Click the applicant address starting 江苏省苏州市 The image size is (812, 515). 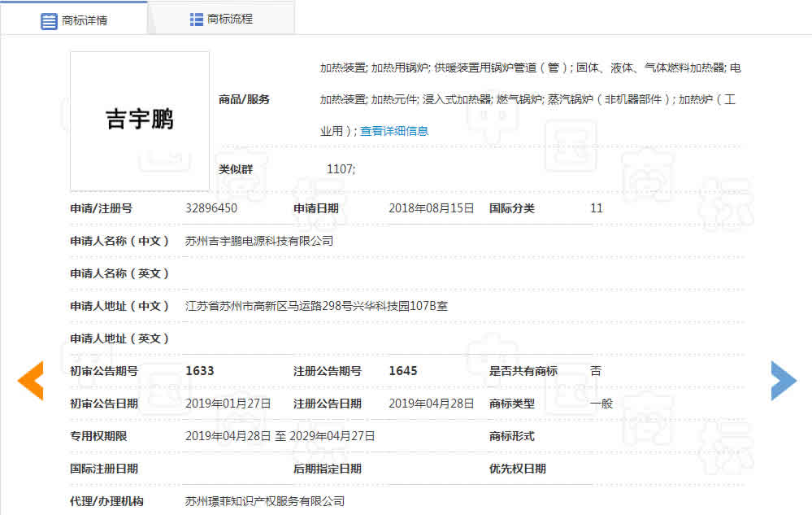(316, 306)
